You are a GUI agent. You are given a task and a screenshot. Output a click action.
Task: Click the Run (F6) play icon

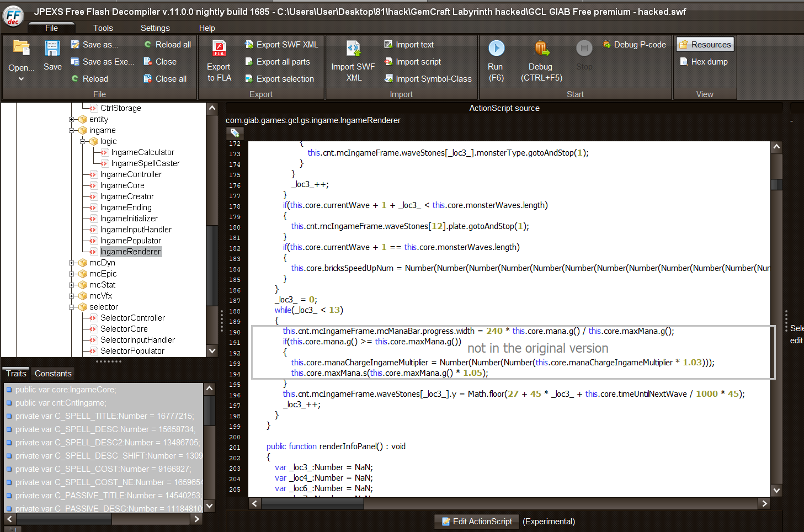tap(496, 49)
